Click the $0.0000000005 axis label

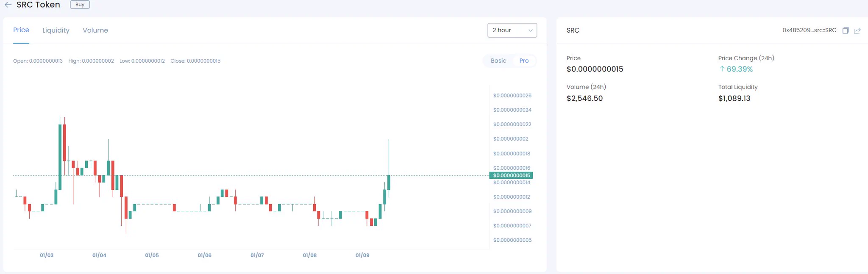click(x=512, y=240)
